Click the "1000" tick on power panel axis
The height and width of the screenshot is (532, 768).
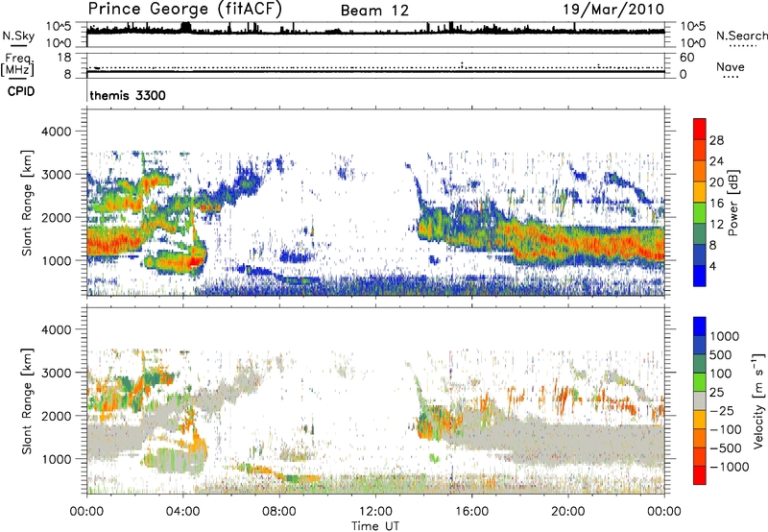pyautogui.click(x=56, y=261)
